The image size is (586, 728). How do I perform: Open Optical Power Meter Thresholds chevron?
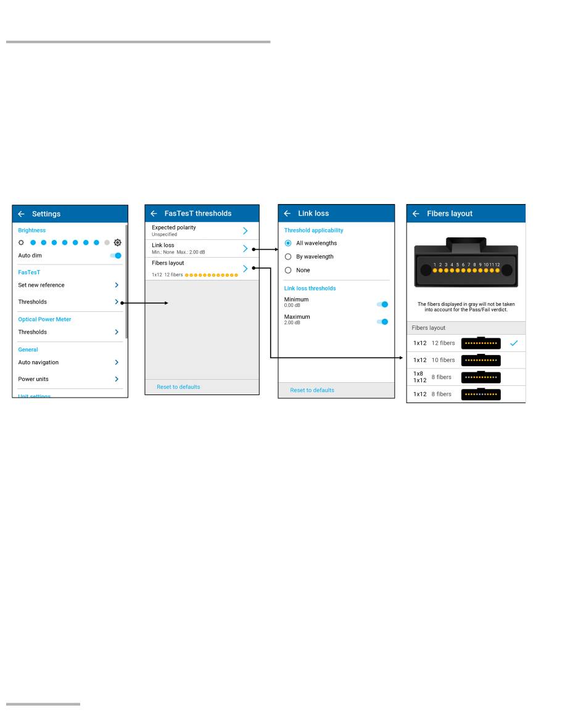117,332
